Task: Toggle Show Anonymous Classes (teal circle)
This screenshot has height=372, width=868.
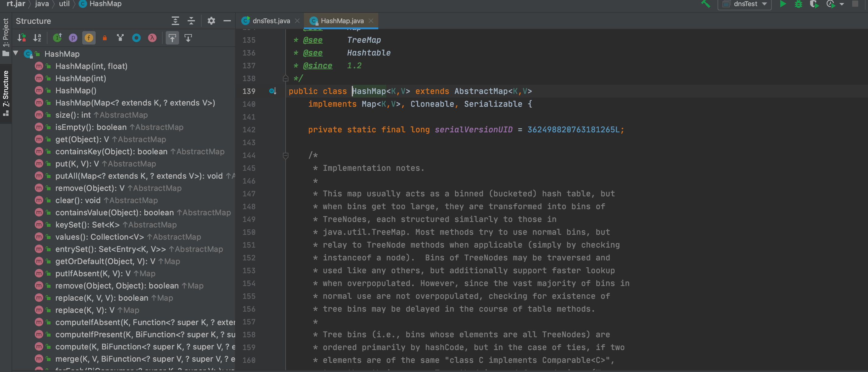Action: 136,38
